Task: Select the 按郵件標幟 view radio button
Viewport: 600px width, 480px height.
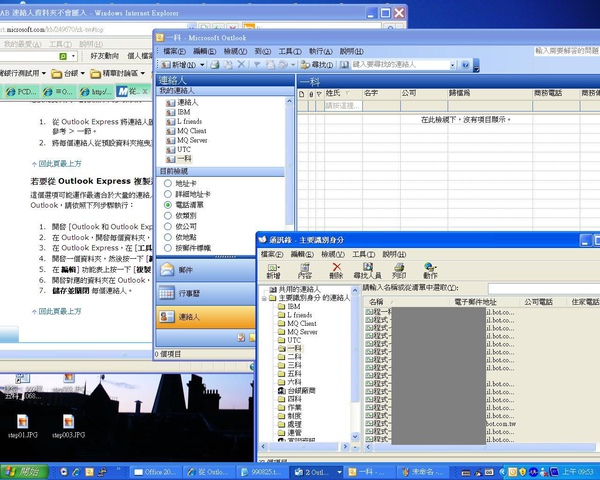Action: [168, 248]
